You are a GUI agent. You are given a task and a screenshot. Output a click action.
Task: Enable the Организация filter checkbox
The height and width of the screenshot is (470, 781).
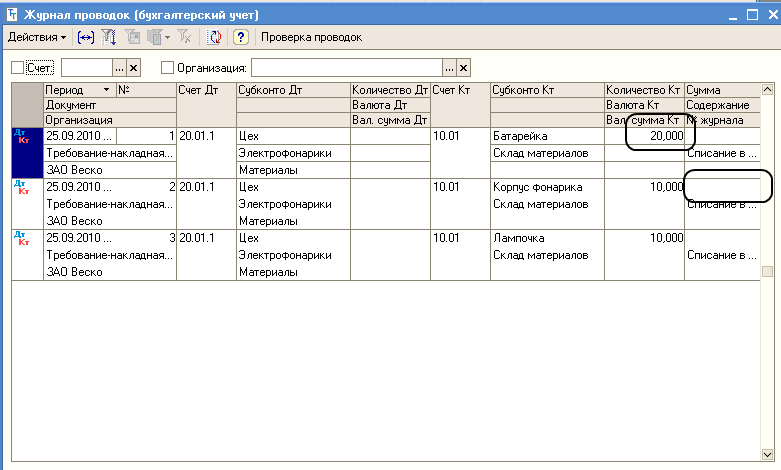[x=167, y=68]
